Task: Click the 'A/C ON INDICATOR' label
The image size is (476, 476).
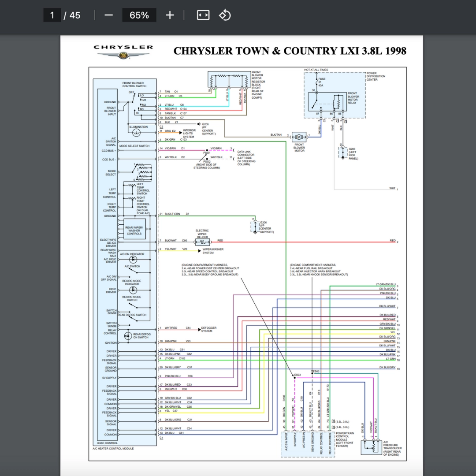Action: click(132, 254)
